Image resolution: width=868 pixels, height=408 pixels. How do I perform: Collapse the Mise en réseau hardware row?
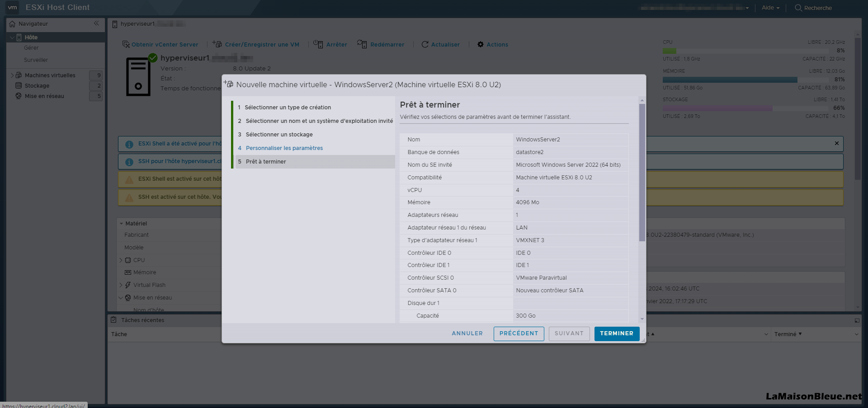pyautogui.click(x=121, y=298)
